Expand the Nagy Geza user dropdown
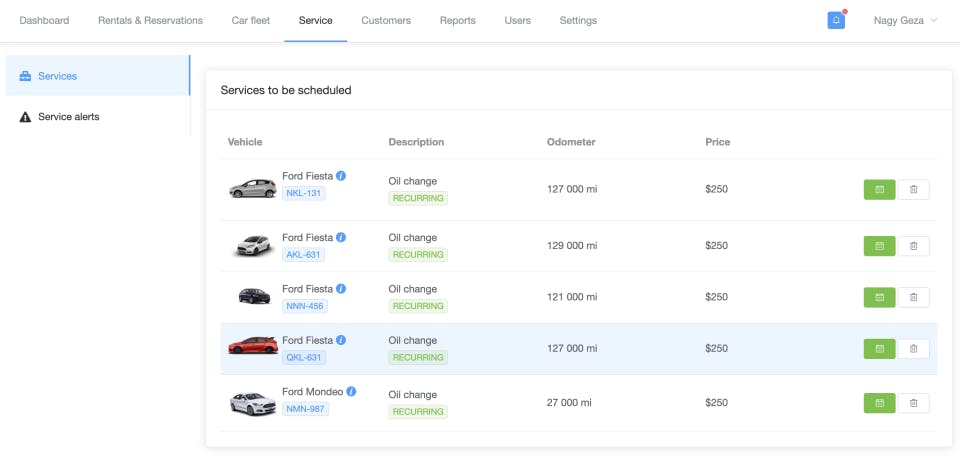This screenshot has width=960, height=456. click(x=906, y=20)
